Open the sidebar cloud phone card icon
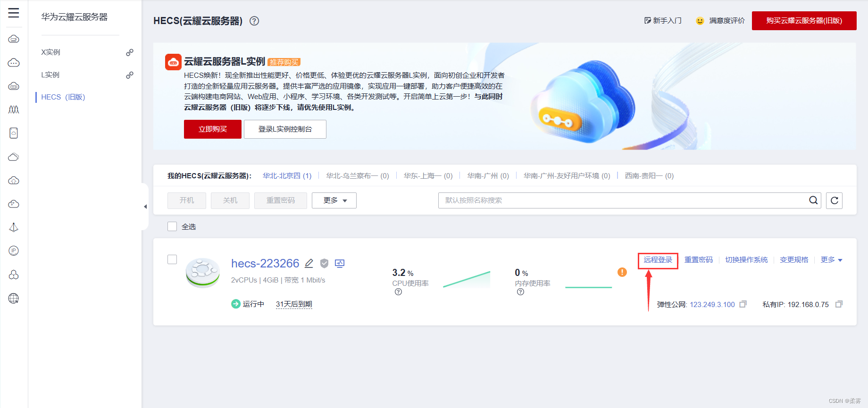Viewport: 868px width, 408px height. [14, 133]
